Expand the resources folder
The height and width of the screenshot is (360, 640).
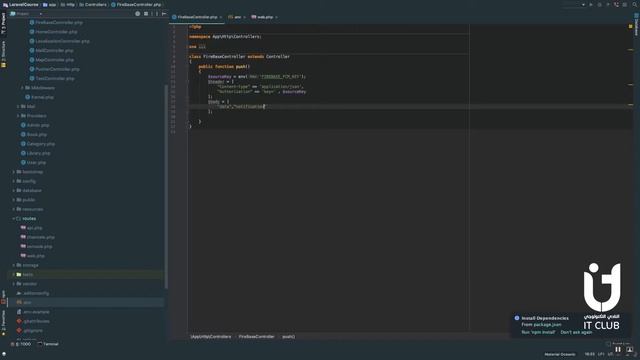pos(13,209)
